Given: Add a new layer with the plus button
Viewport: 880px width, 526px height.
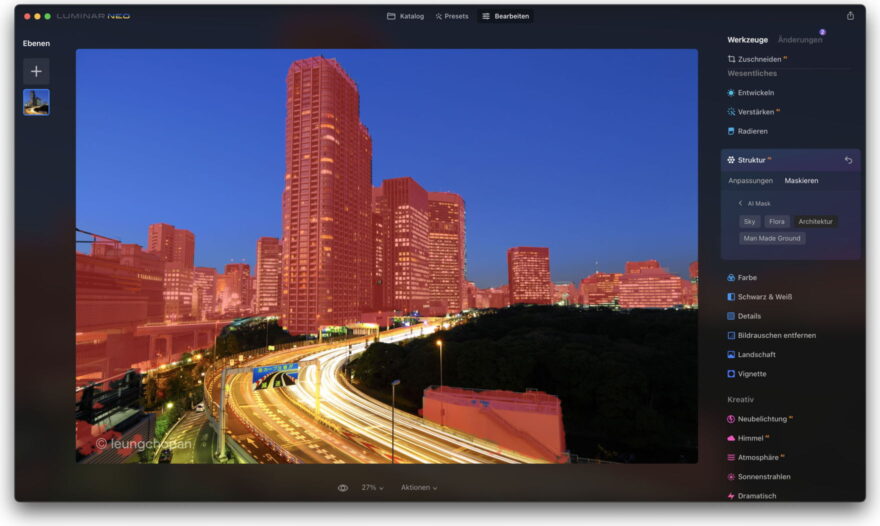Looking at the screenshot, I should (36, 71).
